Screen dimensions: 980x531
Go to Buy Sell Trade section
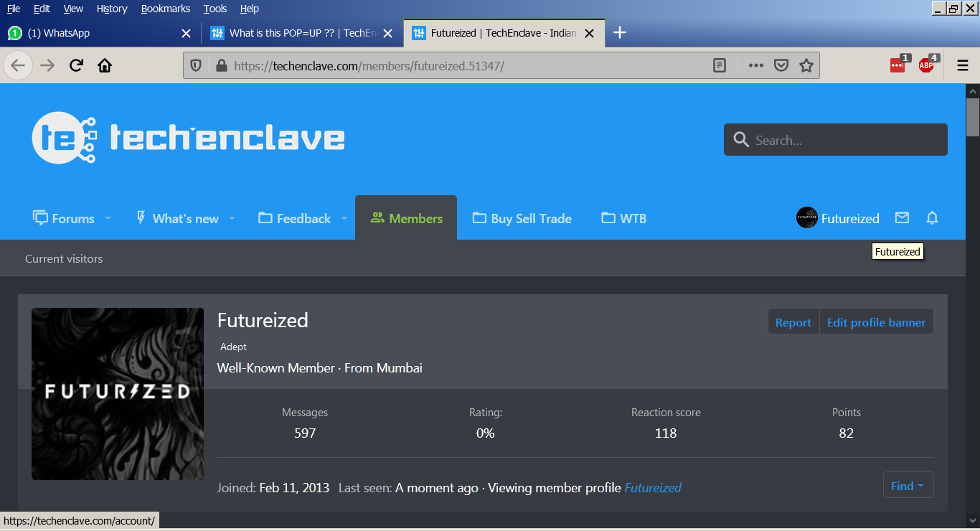(522, 218)
